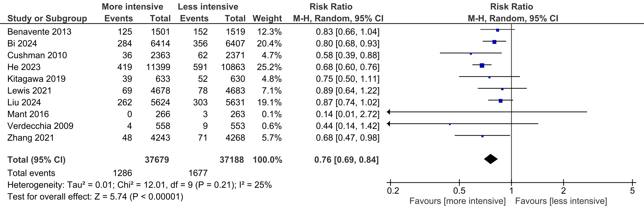
Task: Click the axis tick label 0.5
Action: pos(459,191)
